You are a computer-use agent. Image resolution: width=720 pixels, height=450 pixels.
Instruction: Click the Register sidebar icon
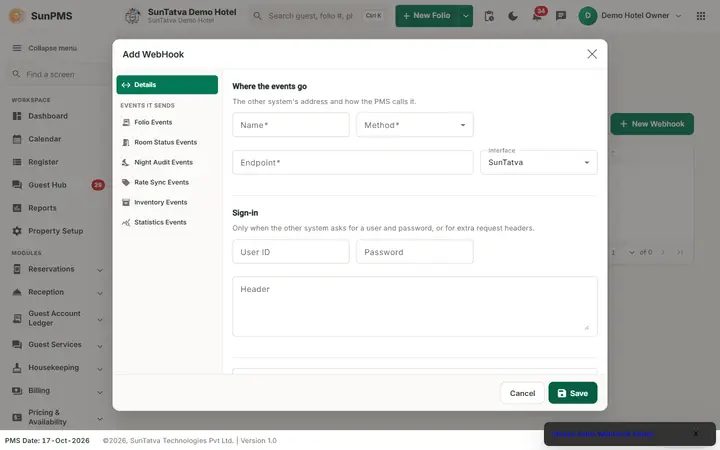pyautogui.click(x=17, y=162)
